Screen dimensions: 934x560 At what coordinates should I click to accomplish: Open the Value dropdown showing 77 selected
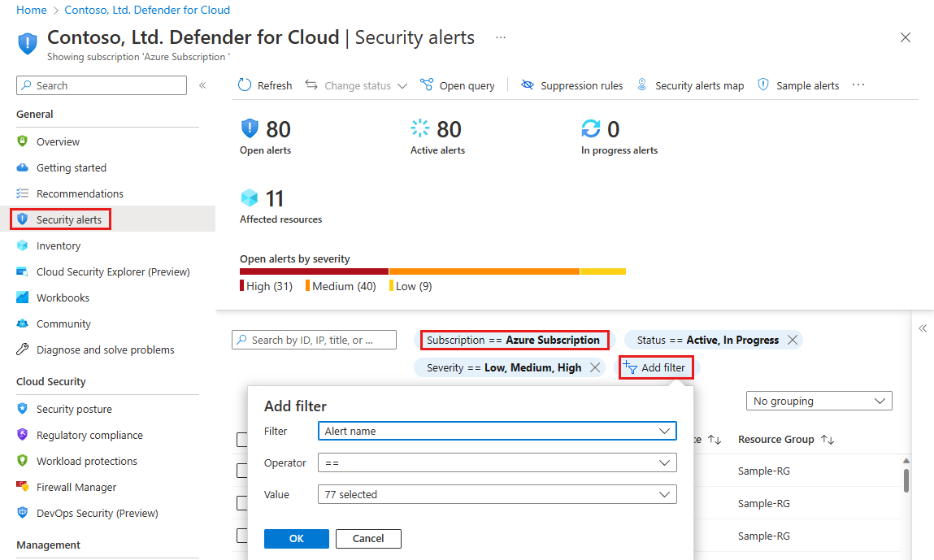(497, 494)
